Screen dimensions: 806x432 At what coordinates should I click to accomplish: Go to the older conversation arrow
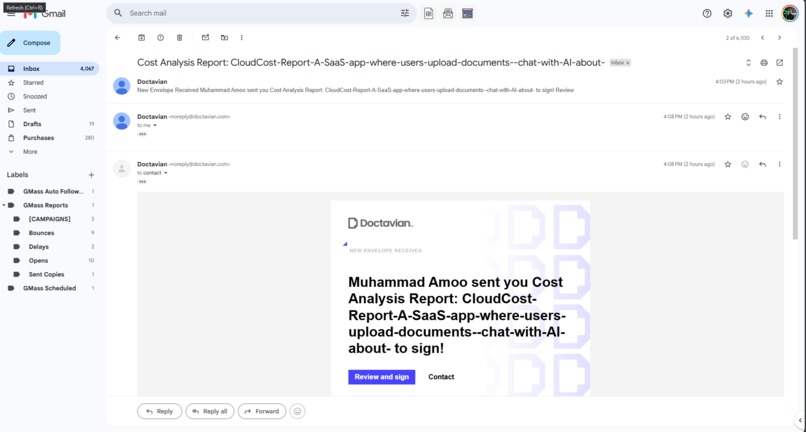click(779, 38)
